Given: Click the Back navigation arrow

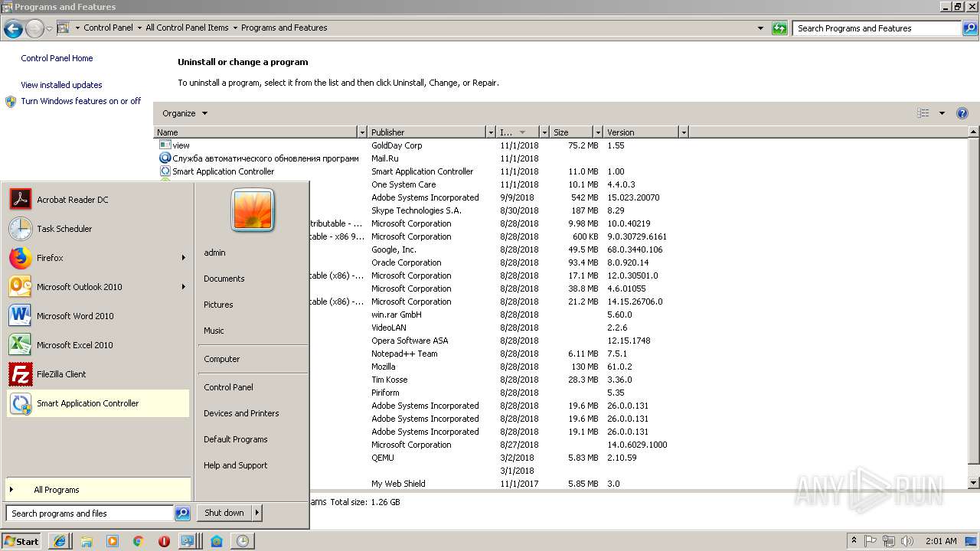Looking at the screenshot, I should [13, 29].
